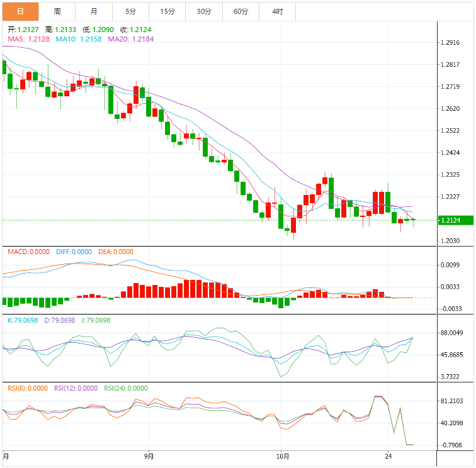Select the DIFF value label
Image resolution: width=476 pixels, height=468 pixels.
click(x=73, y=252)
